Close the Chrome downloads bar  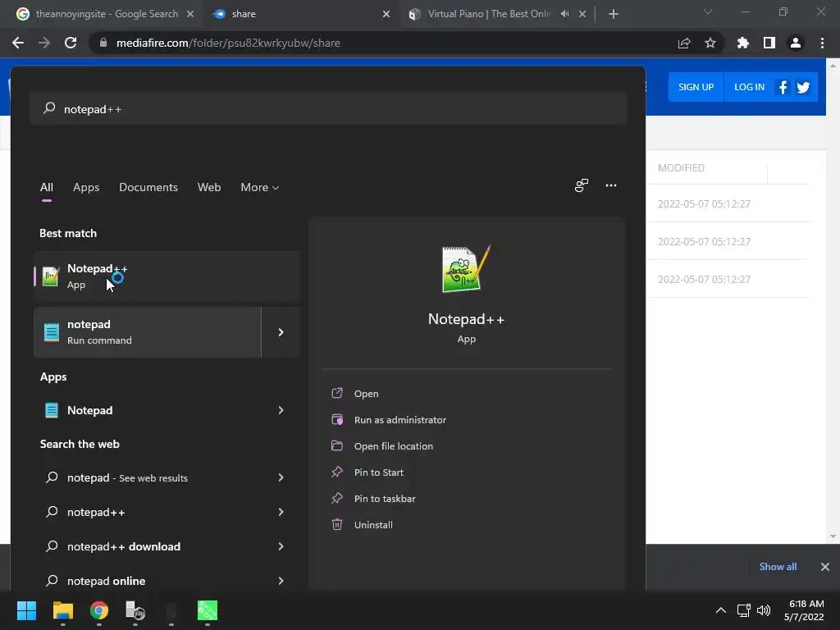pos(825,567)
